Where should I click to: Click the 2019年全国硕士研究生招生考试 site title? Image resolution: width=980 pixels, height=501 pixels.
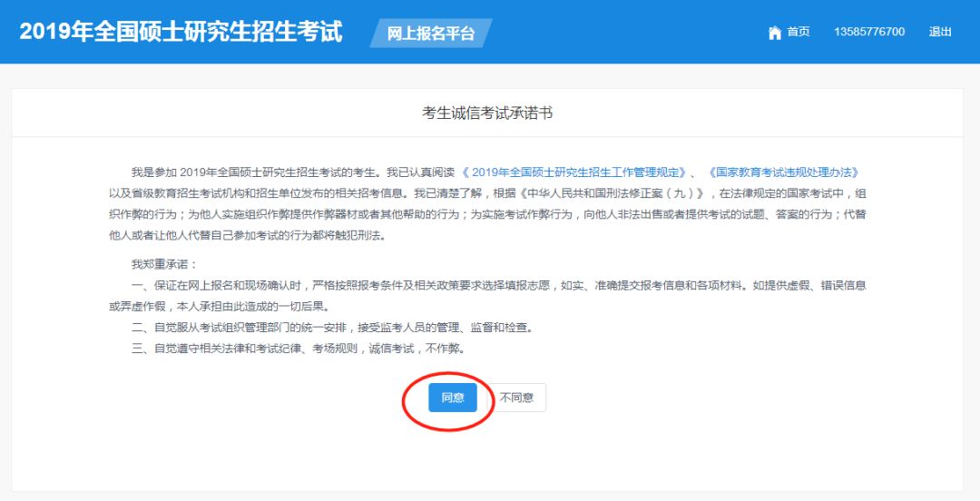[181, 32]
